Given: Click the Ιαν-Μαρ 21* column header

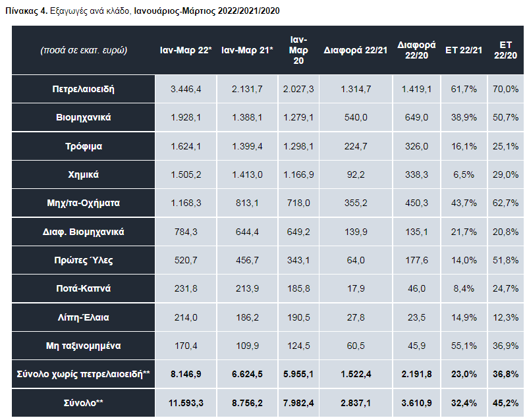Looking at the screenshot, I should click(247, 51).
